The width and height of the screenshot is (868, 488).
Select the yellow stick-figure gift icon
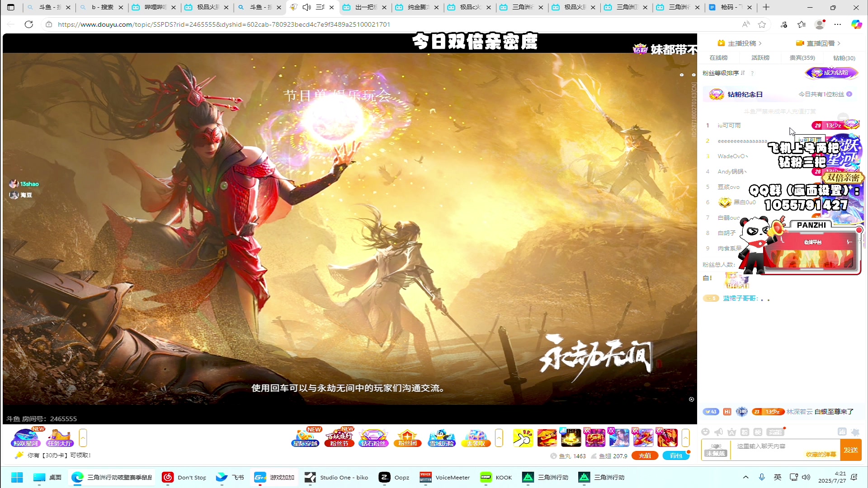coord(523,438)
